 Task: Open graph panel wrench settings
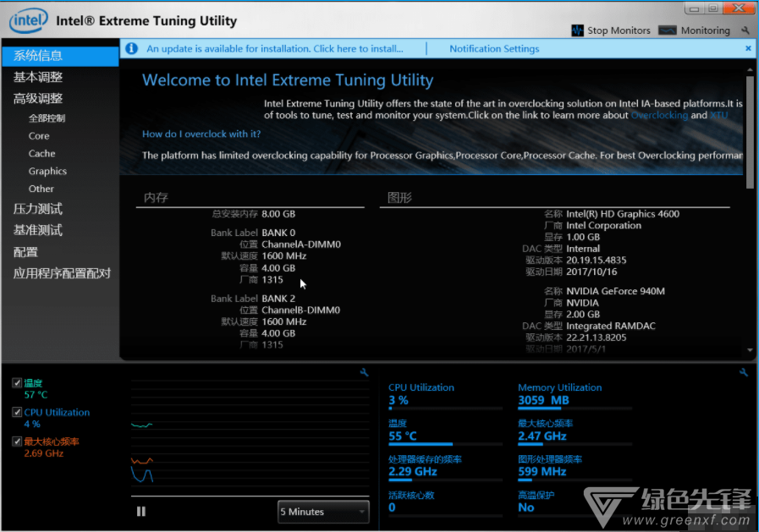click(x=365, y=372)
